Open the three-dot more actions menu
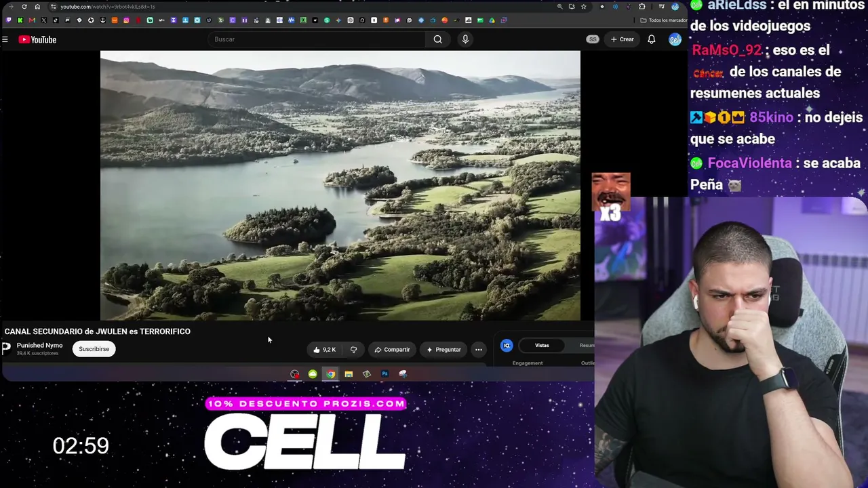This screenshot has width=868, height=488. (479, 350)
